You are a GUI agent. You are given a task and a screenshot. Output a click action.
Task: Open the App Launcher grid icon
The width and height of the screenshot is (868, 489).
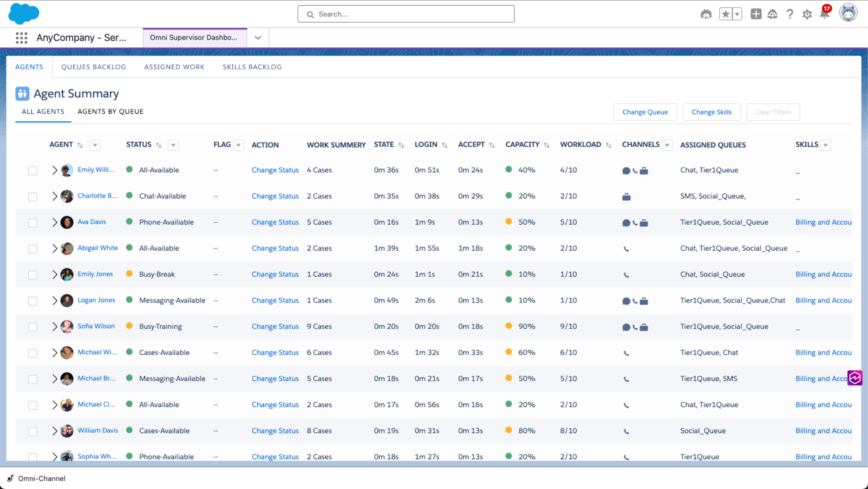pyautogui.click(x=22, y=38)
